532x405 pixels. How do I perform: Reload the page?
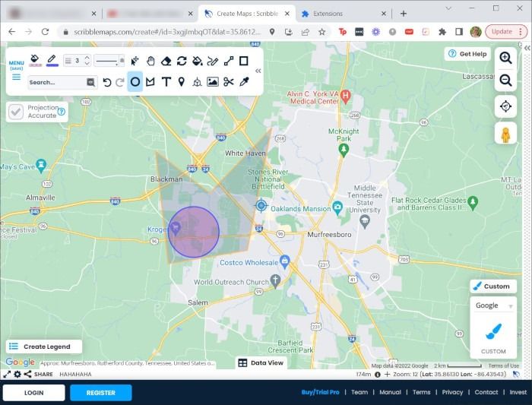[x=45, y=32]
